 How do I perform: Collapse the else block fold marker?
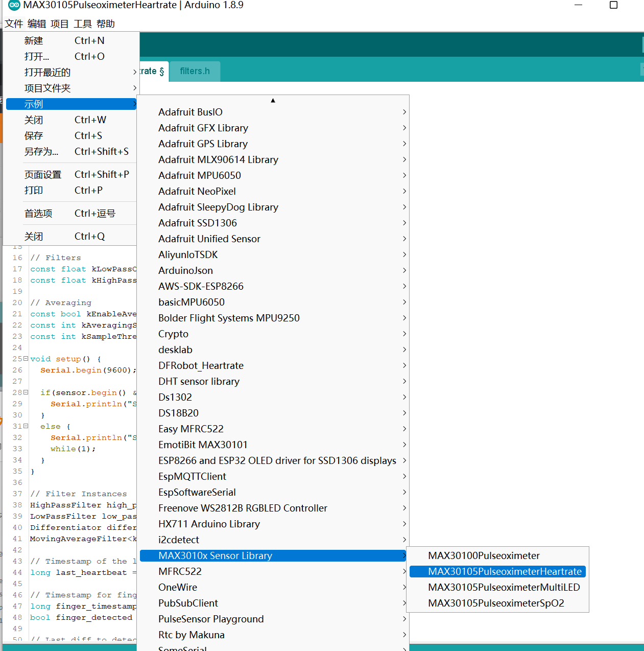[26, 426]
